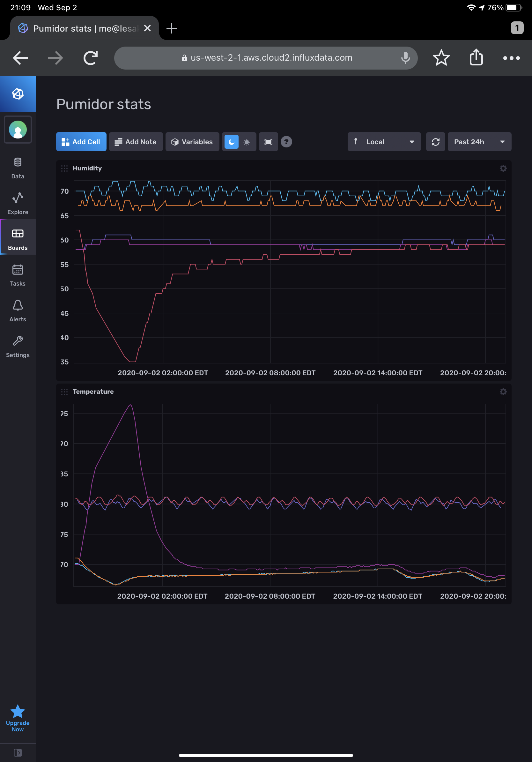Open the Tasks sidebar menu item
This screenshot has width=532, height=762.
click(x=18, y=275)
